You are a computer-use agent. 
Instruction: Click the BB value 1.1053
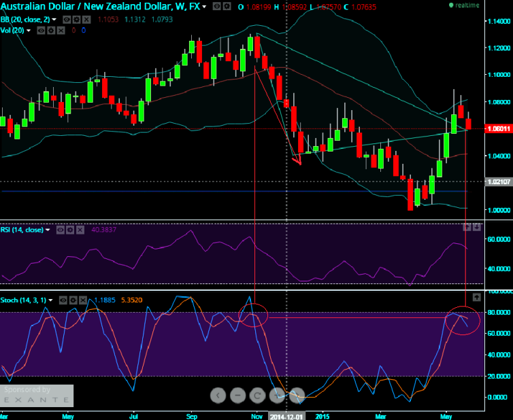point(108,20)
